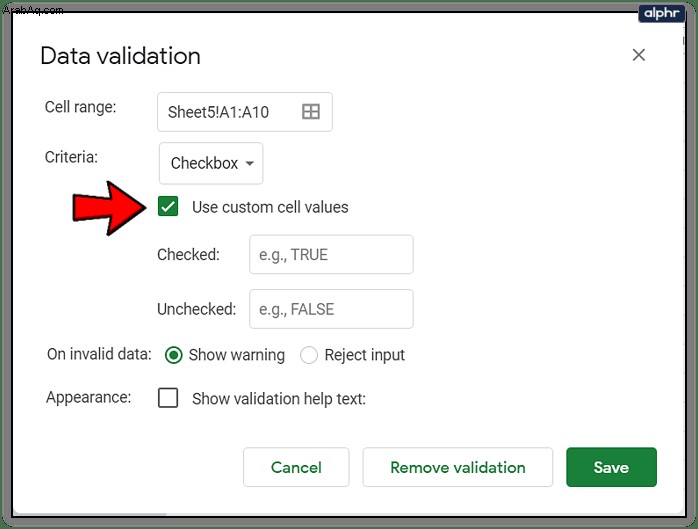The height and width of the screenshot is (529, 698).
Task: Click the Unchecked value input field
Action: (x=331, y=309)
